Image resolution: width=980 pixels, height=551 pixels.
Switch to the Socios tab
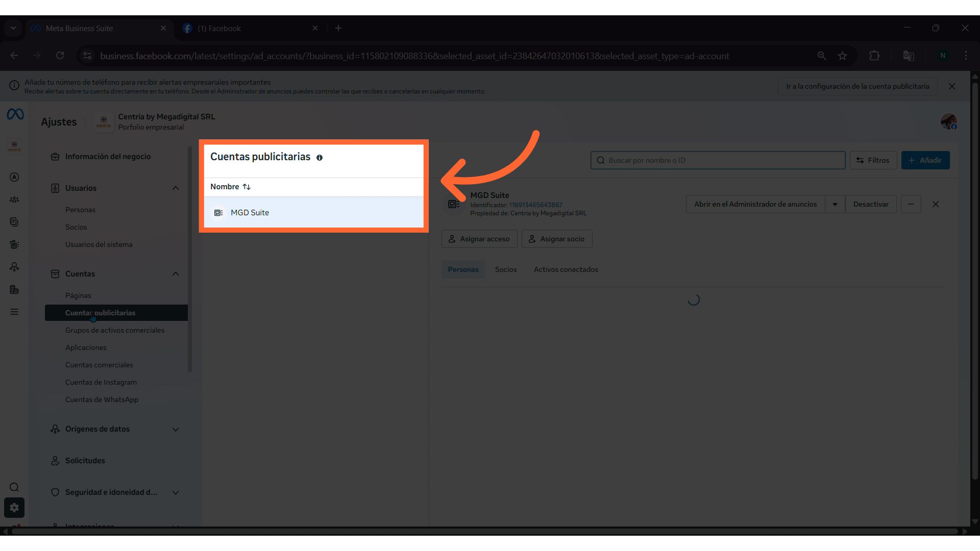(506, 269)
